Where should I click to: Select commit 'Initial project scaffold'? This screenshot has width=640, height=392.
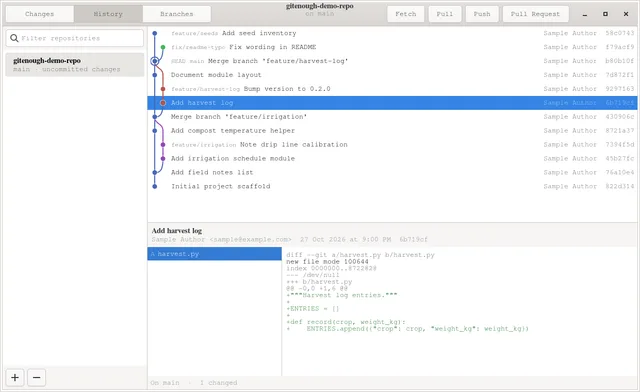coord(392,187)
